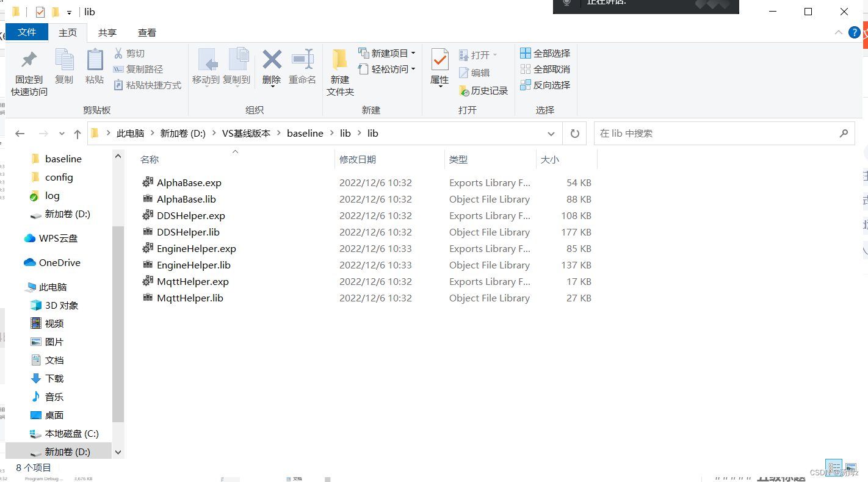868x482 pixels.
Task: Select the AlphaBase.exp file
Action: [189, 182]
